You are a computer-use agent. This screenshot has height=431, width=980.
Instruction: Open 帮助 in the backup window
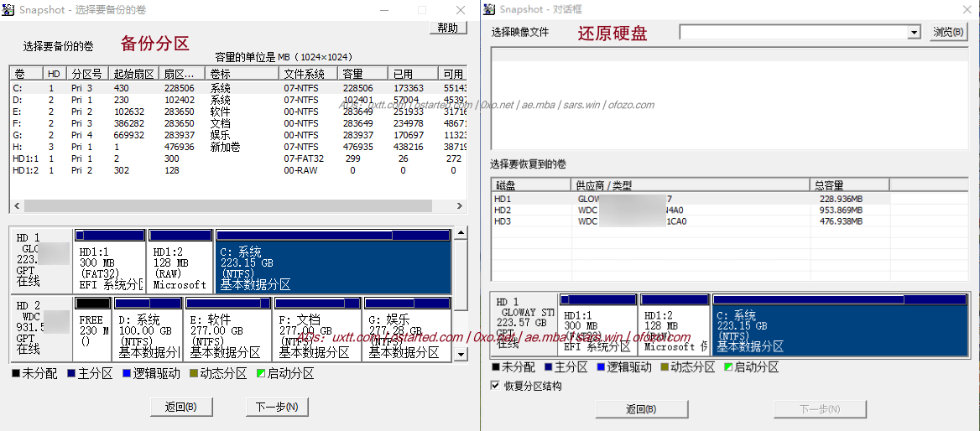(448, 28)
